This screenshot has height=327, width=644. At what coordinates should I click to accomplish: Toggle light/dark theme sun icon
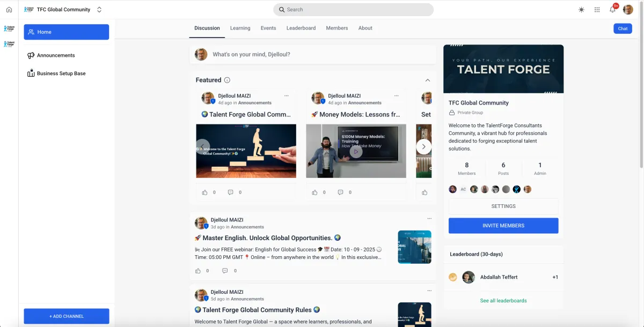[582, 10]
